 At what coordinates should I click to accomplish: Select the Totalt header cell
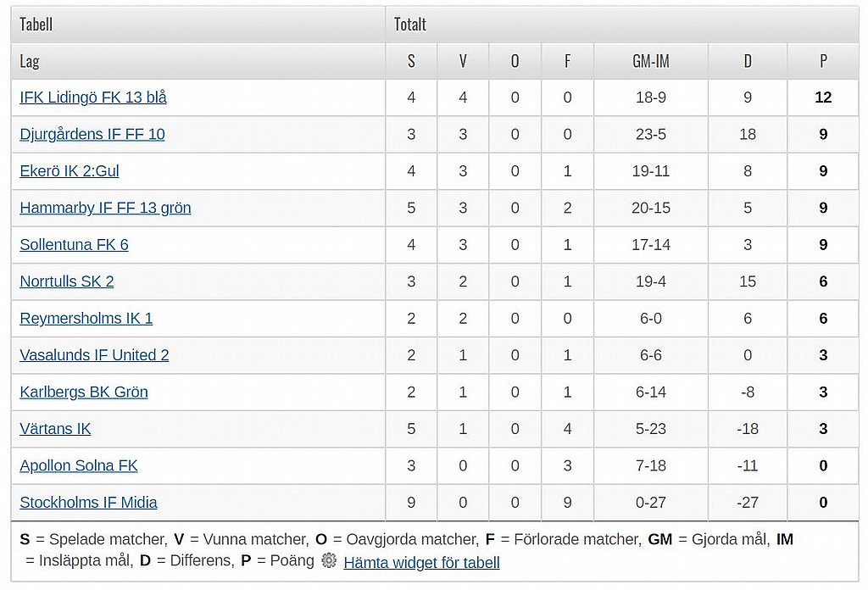click(x=410, y=25)
